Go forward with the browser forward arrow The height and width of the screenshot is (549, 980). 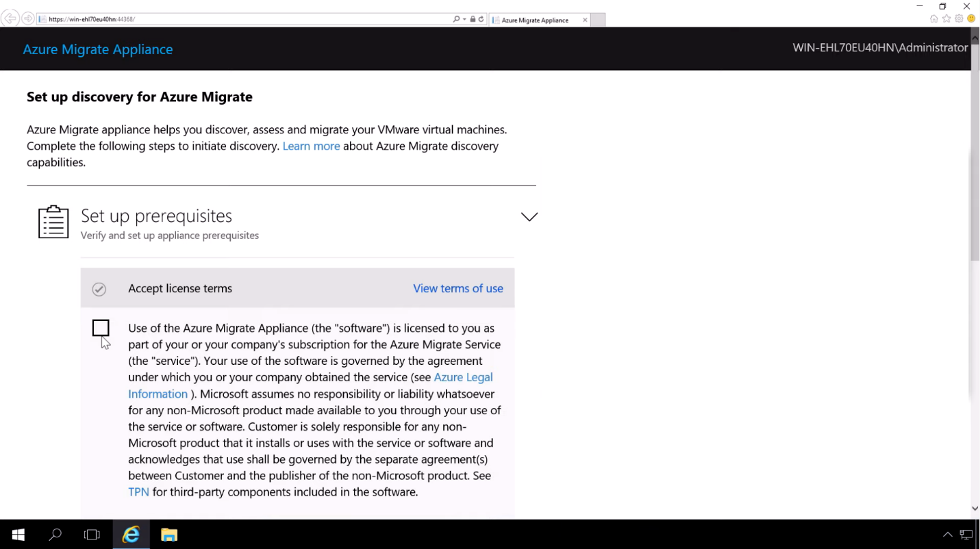[27, 19]
